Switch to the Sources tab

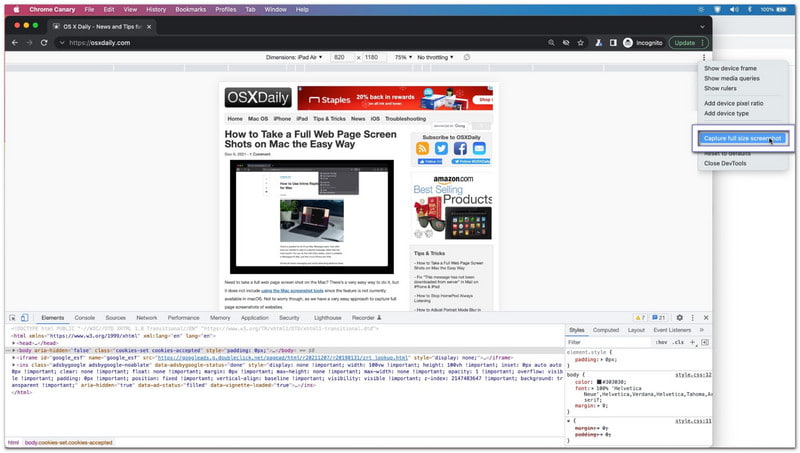(x=115, y=318)
